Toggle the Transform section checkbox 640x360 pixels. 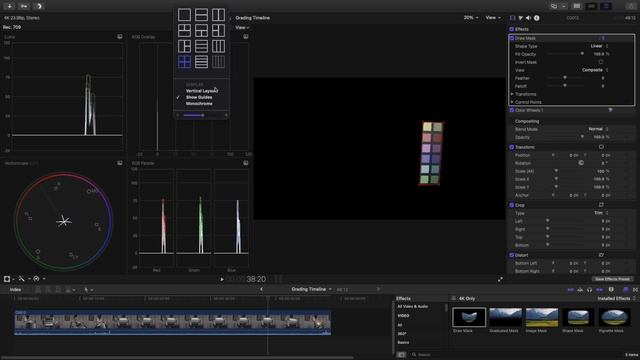511,147
